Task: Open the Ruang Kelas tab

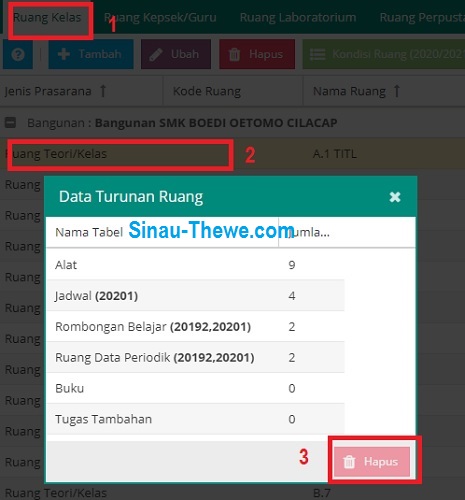Action: point(47,17)
